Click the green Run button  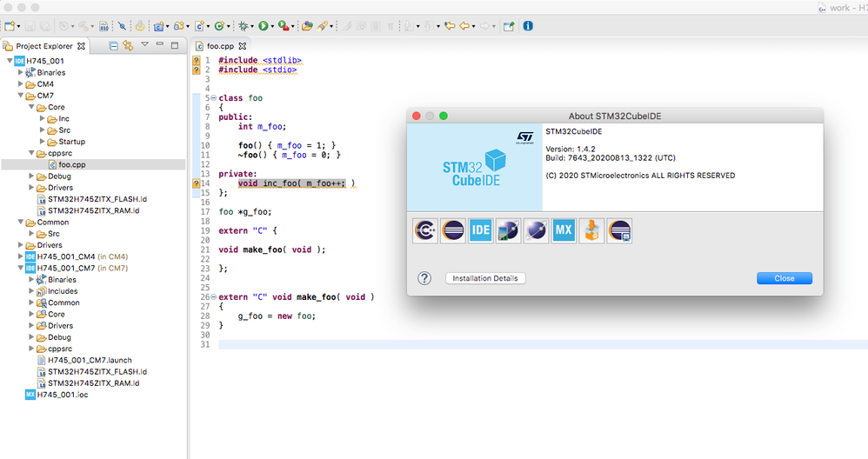264,26
